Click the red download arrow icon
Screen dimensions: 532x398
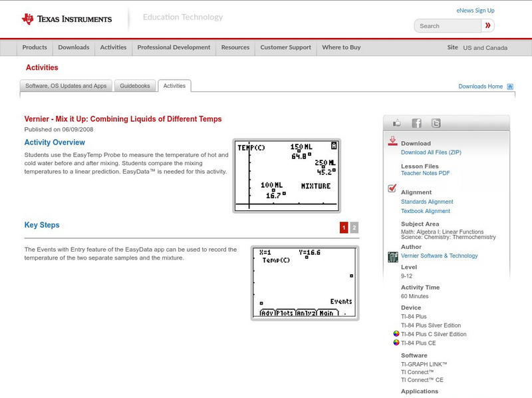(392, 141)
